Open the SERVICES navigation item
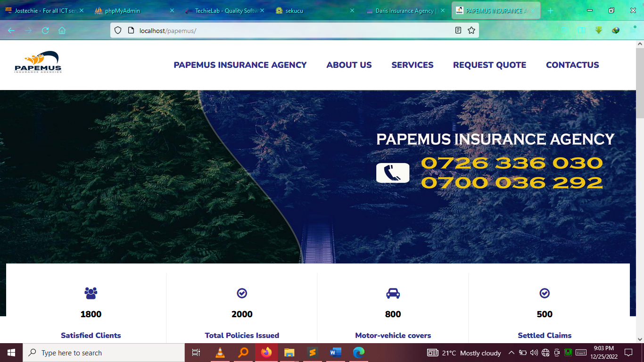644x362 pixels. pos(412,65)
